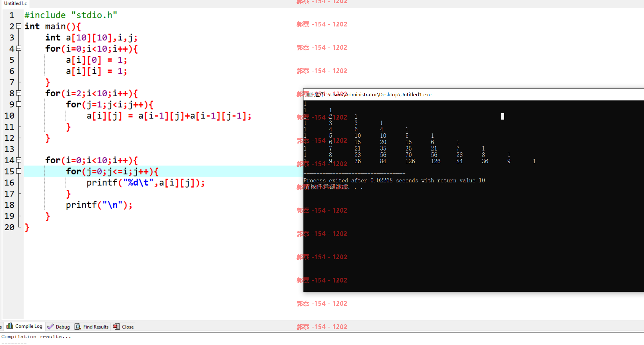Click line number 1 in the gutter
Viewport: 644px width, 345px height.
click(x=12, y=15)
